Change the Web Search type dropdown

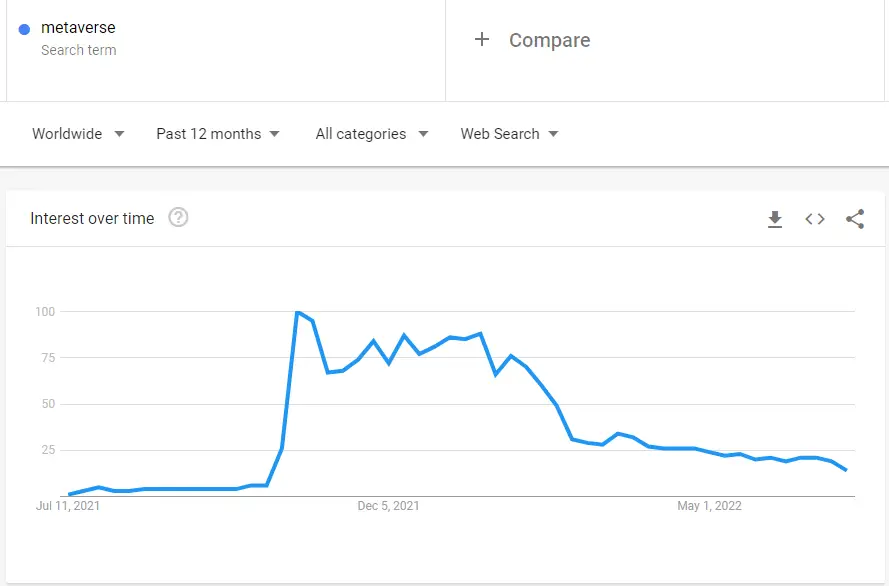coord(510,134)
